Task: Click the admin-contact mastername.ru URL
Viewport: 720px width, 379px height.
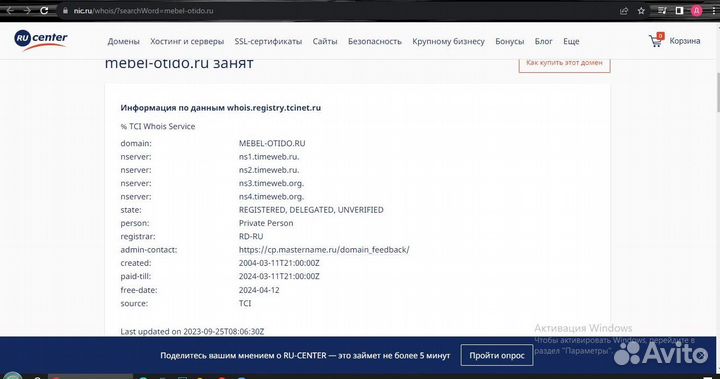Action: tap(324, 249)
